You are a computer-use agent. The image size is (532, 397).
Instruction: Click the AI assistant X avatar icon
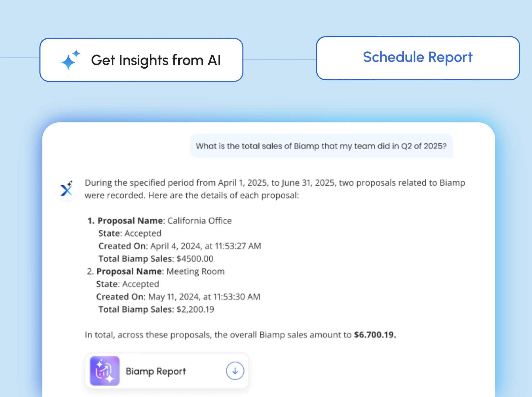click(x=67, y=189)
